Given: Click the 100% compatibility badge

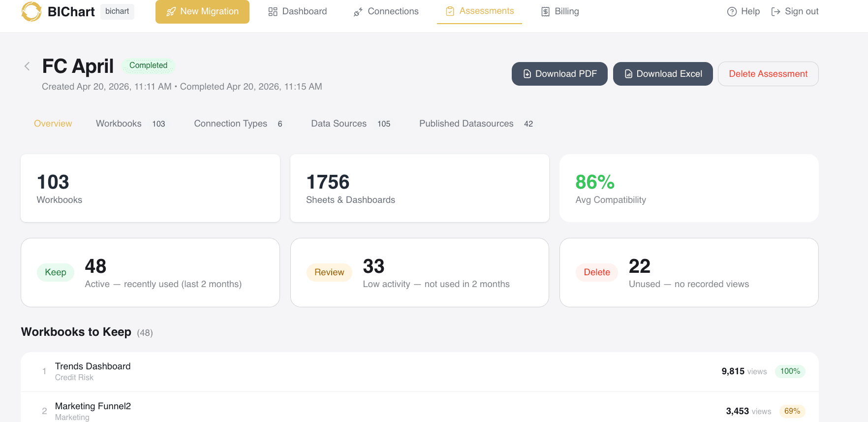Looking at the screenshot, I should (790, 371).
